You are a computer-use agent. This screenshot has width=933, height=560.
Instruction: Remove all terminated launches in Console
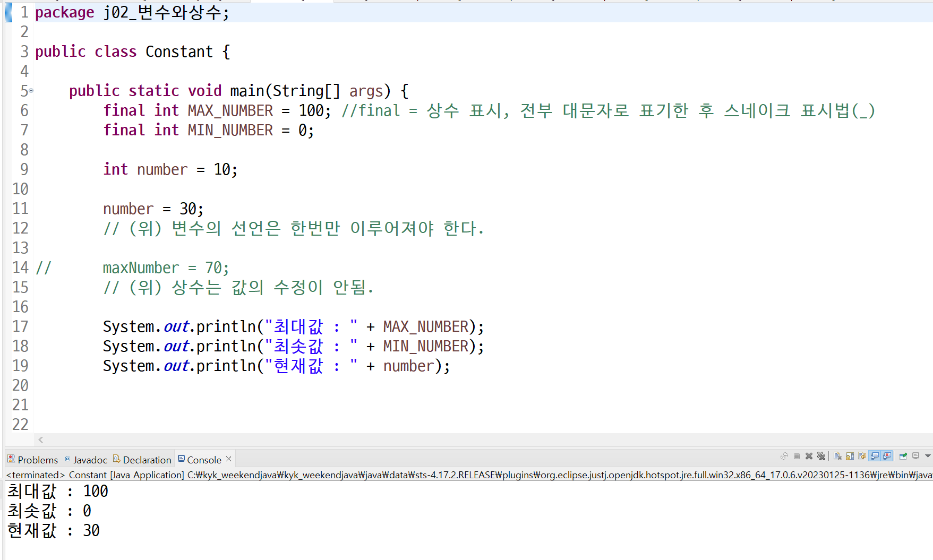tap(821, 456)
